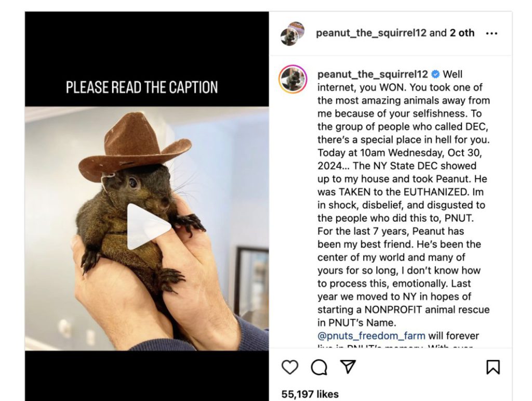
Task: Open peanut_the_squirrel12 profile from the post header
Action: pos(371,33)
